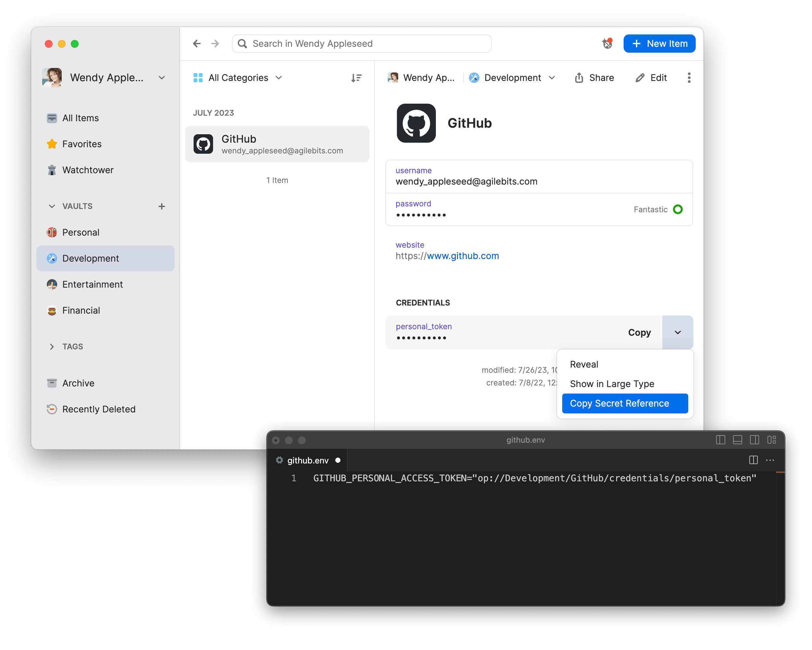This screenshot has width=812, height=650.
Task: Open the www.github.com website link
Action: tap(463, 256)
